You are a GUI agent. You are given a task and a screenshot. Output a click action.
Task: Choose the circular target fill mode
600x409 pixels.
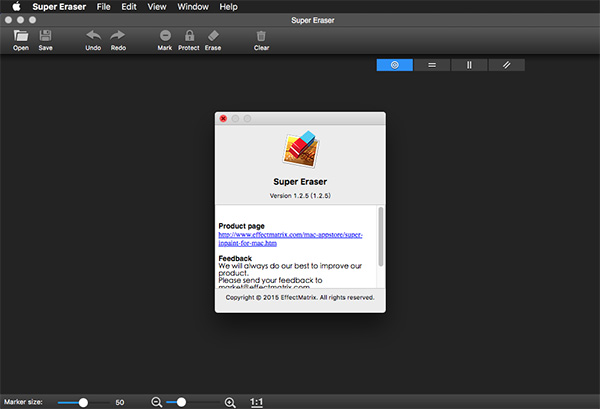pos(395,65)
